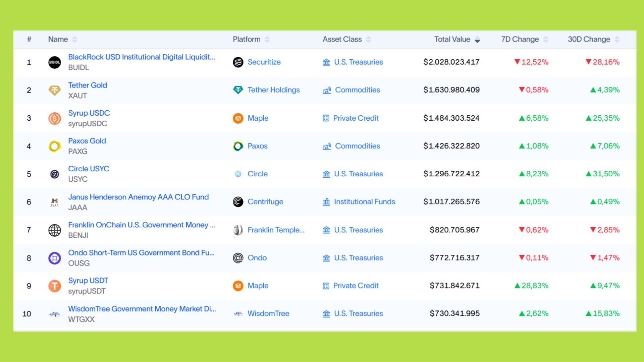The image size is (644, 362).
Task: Sort table by Name column arrows
Action: [x=74, y=40]
